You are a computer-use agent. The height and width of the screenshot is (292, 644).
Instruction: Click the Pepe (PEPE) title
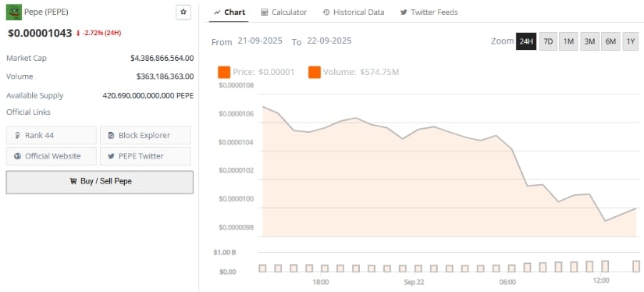pos(46,12)
